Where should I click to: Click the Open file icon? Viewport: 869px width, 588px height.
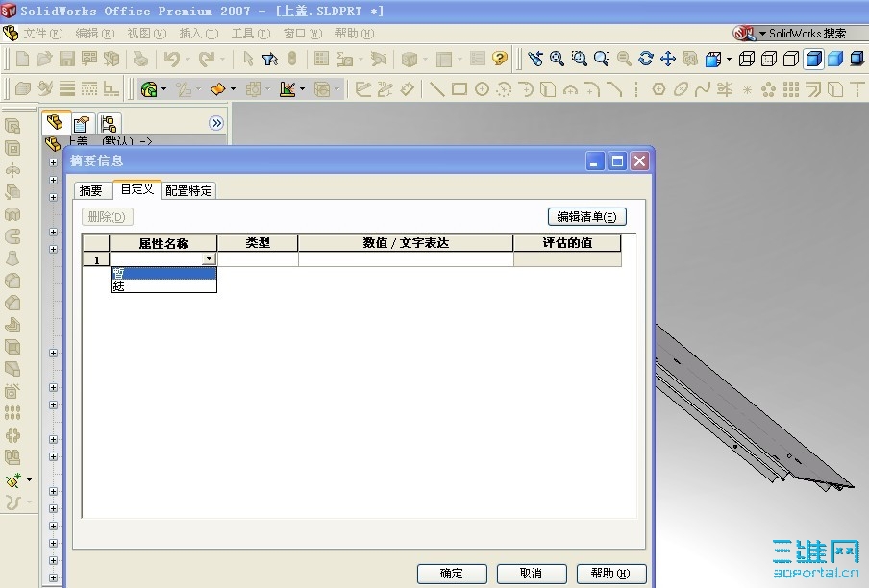tap(45, 59)
